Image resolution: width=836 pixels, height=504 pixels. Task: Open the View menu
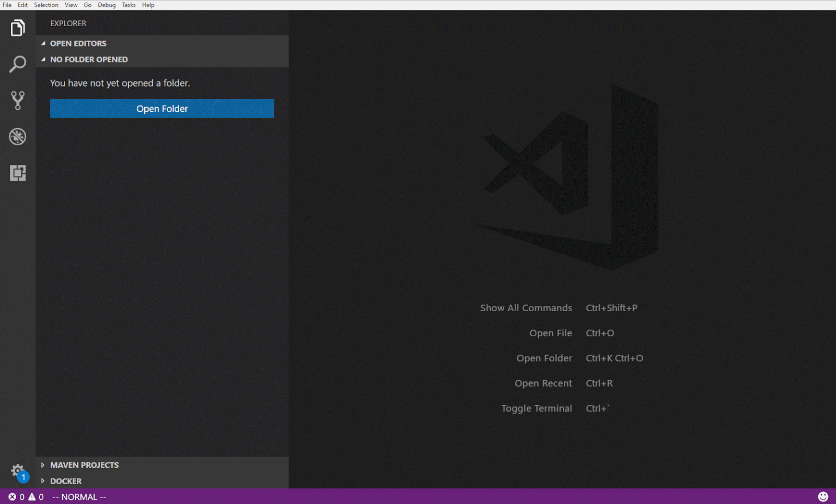point(71,5)
